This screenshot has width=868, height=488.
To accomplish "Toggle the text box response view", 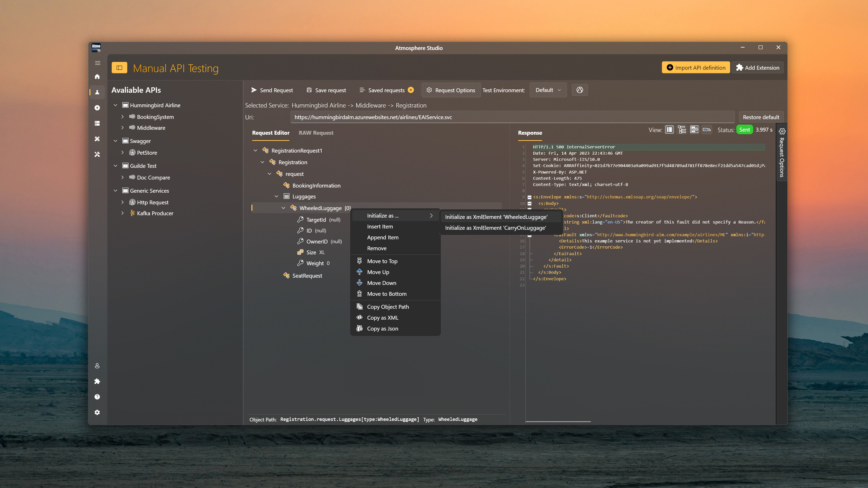I will [x=694, y=130].
